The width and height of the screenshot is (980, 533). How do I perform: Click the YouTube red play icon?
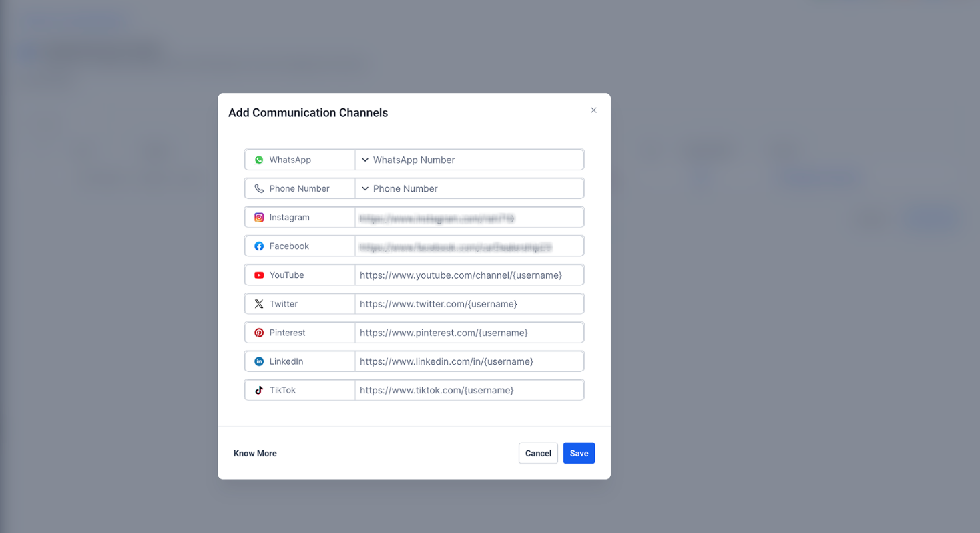click(259, 275)
